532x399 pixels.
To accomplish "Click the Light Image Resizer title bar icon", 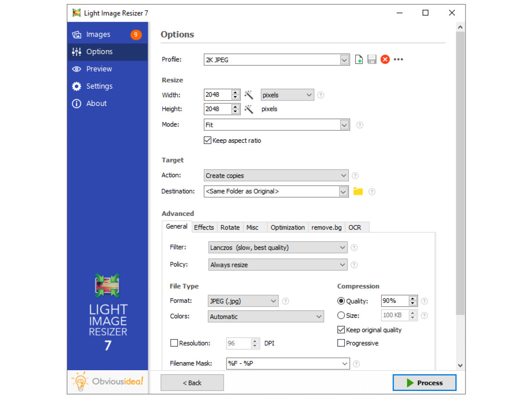I will 76,13.
